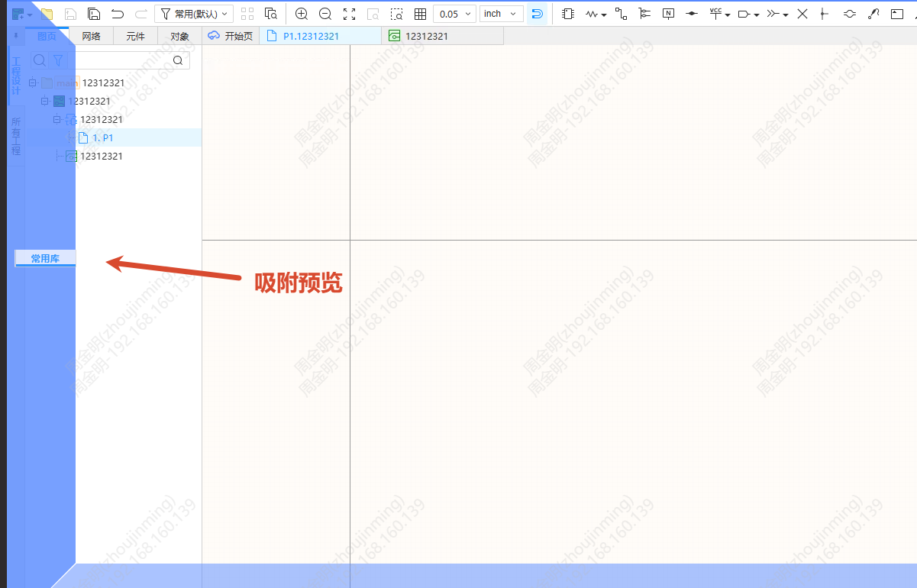917x588 pixels.
Task: Select the bus drawing tool icon
Action: (x=644, y=14)
